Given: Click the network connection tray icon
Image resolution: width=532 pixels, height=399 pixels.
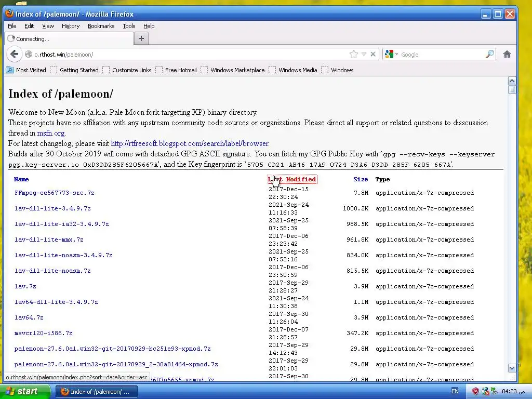Looking at the screenshot, I should pos(485,392).
